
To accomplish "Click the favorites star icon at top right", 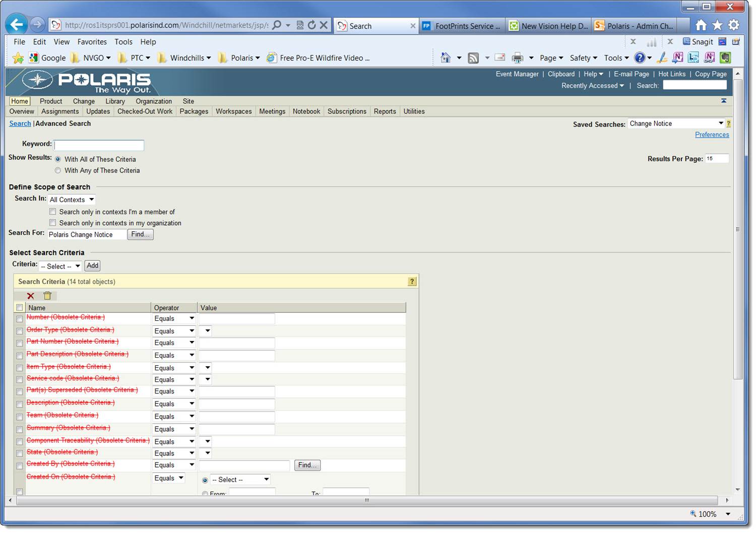I will coord(717,25).
